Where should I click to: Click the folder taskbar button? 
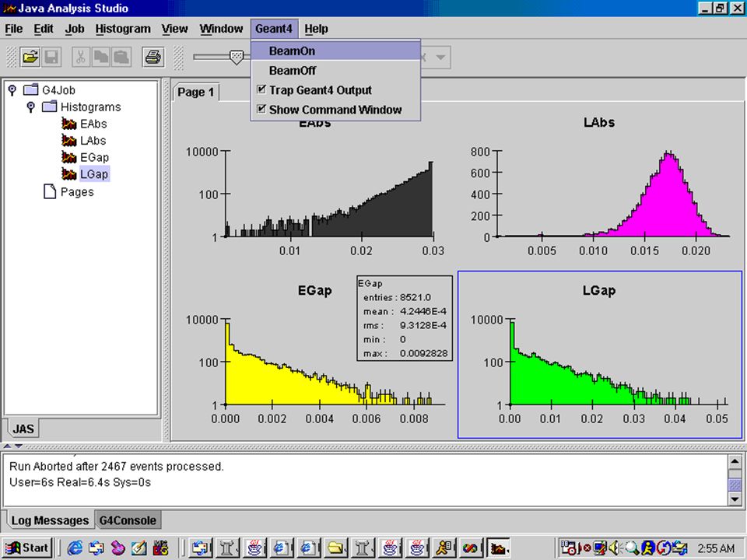point(336,548)
